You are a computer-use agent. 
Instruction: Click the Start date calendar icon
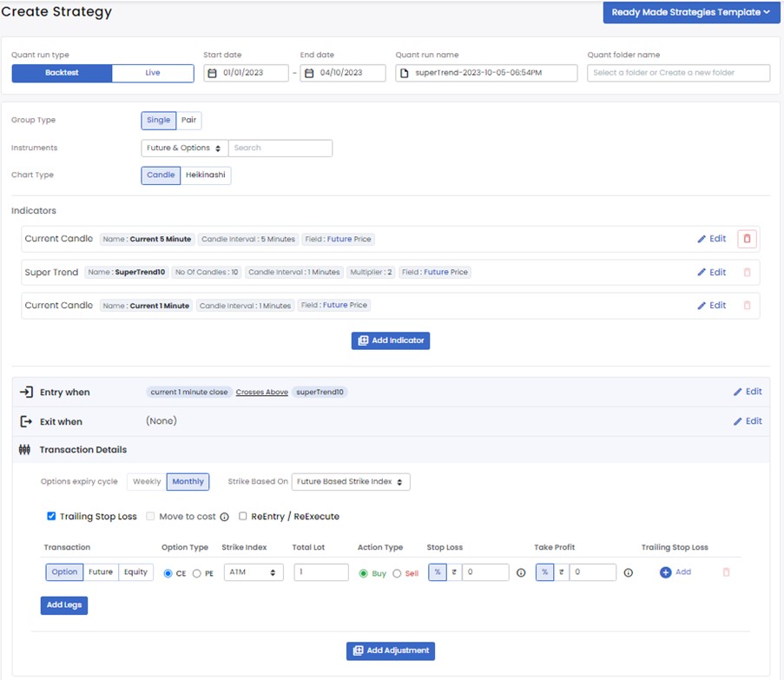213,73
